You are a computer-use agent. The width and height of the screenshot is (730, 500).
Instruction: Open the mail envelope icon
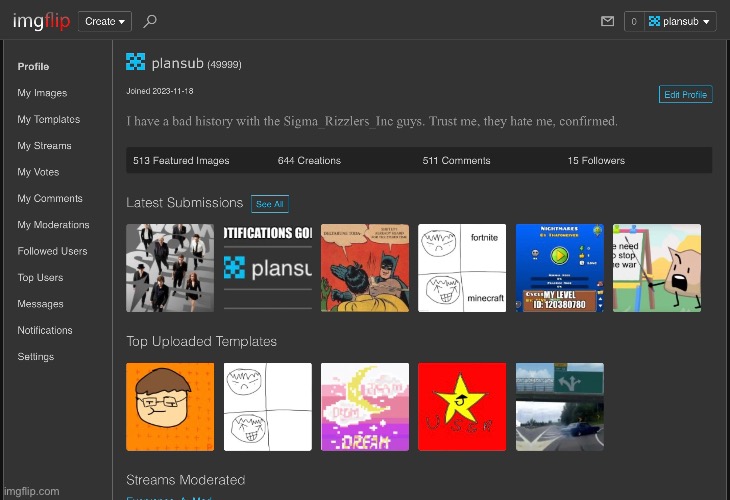click(607, 21)
